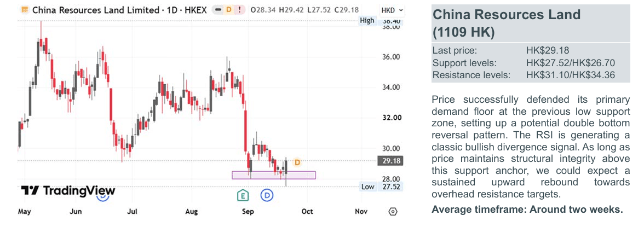Click the 30.00 price axis label
Screen dimensions: 644x233
click(392, 149)
